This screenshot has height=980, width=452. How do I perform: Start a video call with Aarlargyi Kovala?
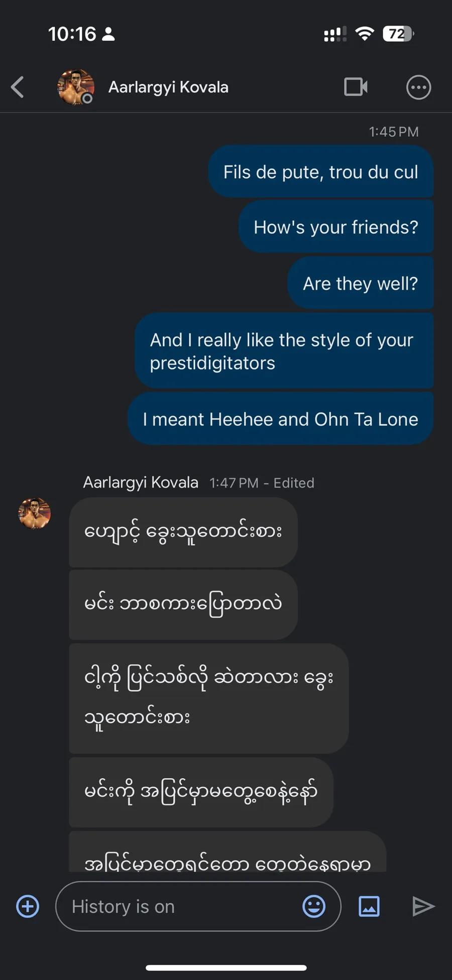click(x=356, y=87)
